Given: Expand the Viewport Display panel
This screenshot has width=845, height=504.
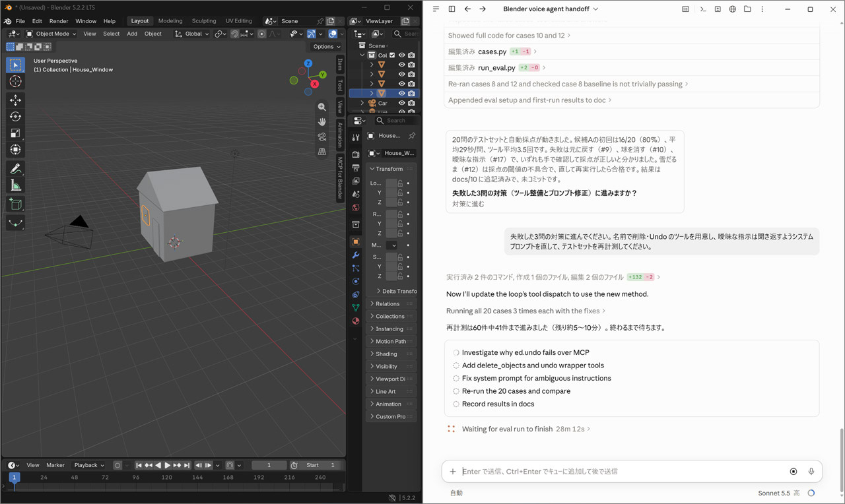Looking at the screenshot, I should tap(390, 379).
